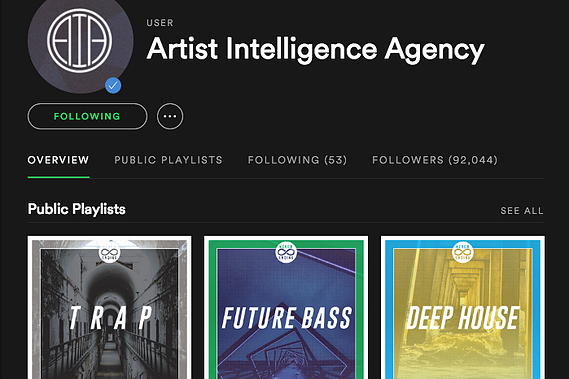Click the Artist Intelligence Agency profile title
Screen dimensions: 569x379
315,49
